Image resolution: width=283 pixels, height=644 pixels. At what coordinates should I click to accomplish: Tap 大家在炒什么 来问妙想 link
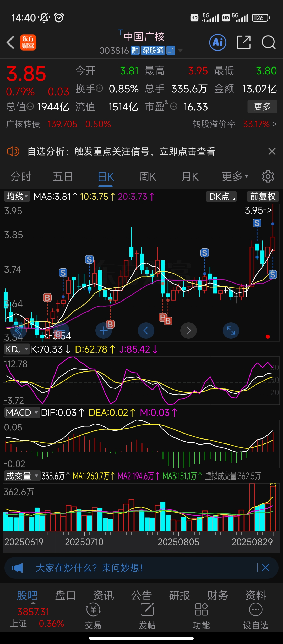89,568
